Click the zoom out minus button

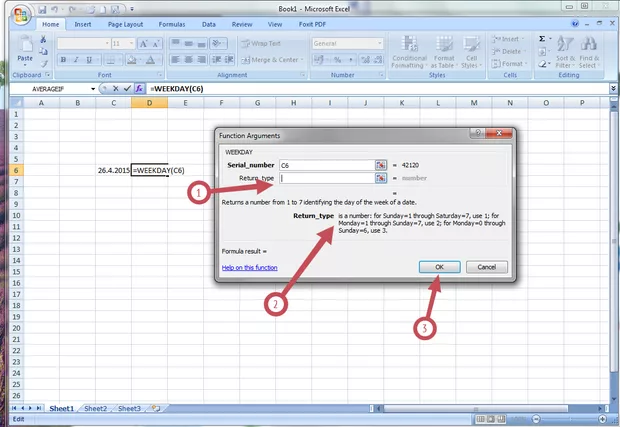coord(536,419)
